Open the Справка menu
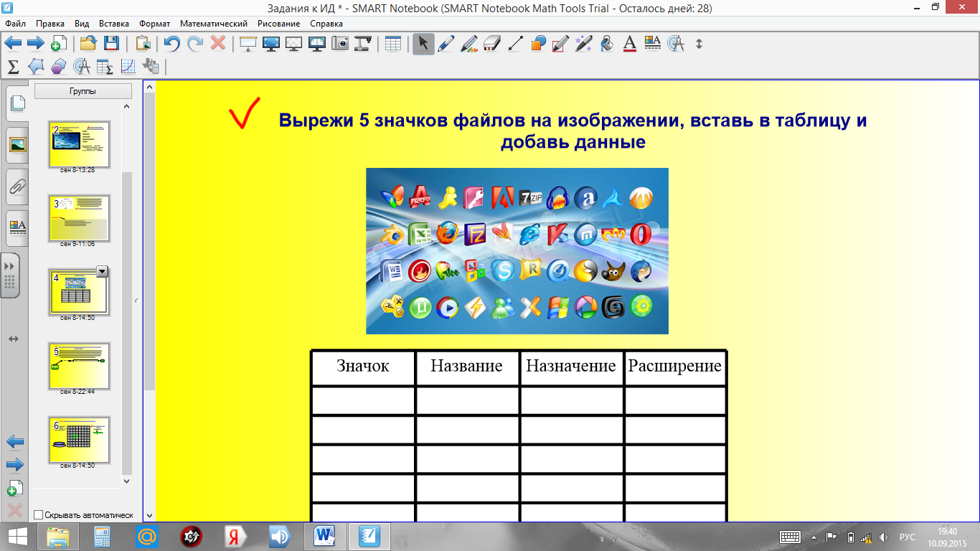The width and height of the screenshot is (980, 551). click(326, 24)
